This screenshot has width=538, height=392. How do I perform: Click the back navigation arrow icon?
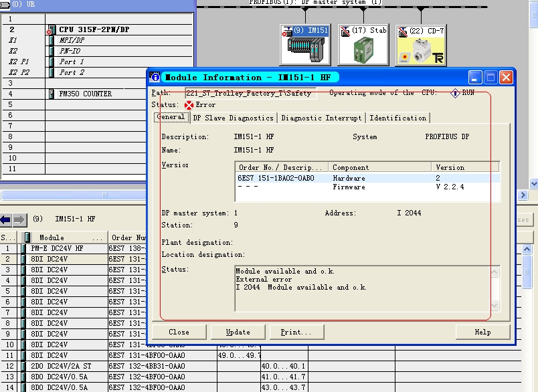point(6,219)
